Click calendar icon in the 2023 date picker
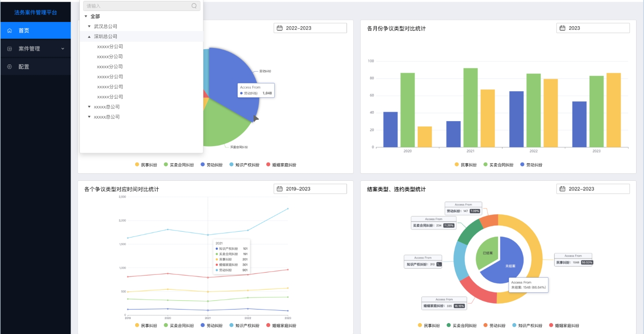644x334 pixels. pyautogui.click(x=562, y=28)
